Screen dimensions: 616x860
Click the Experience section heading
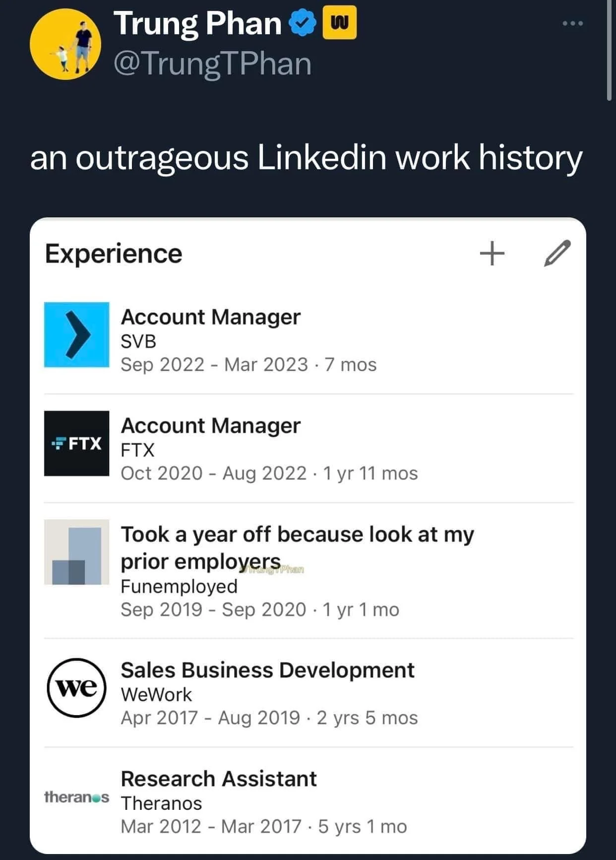(x=114, y=254)
